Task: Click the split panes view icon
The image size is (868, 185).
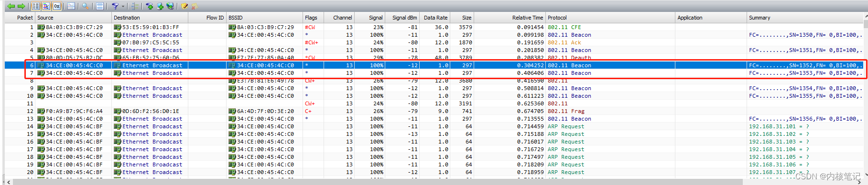Action: point(99,6)
